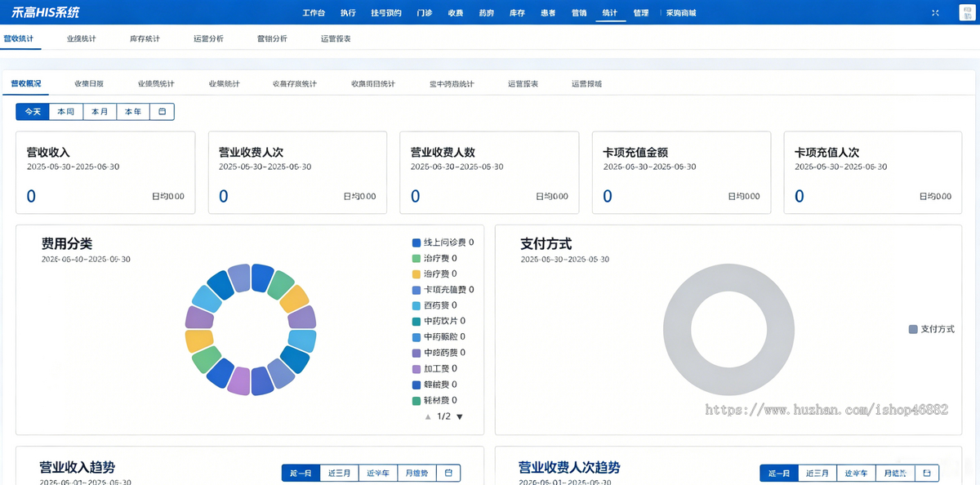
Task: Select 收费项目统计 sub-tab
Action: tap(373, 83)
